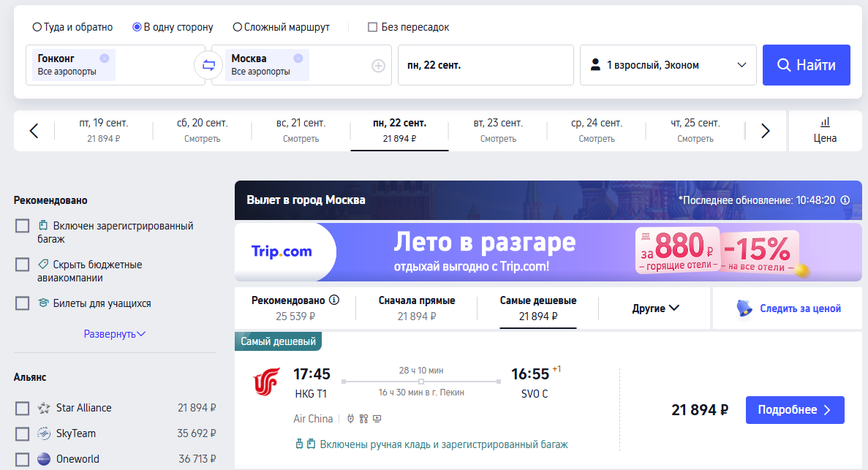Select the чт, 25 сент. date tab
Image resolution: width=868 pixels, height=470 pixels.
point(695,131)
